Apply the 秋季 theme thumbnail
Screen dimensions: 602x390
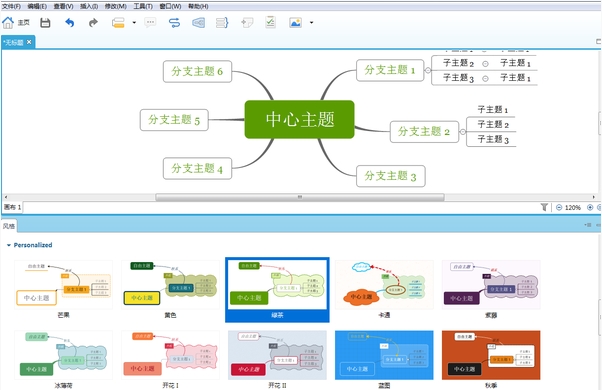pos(491,355)
